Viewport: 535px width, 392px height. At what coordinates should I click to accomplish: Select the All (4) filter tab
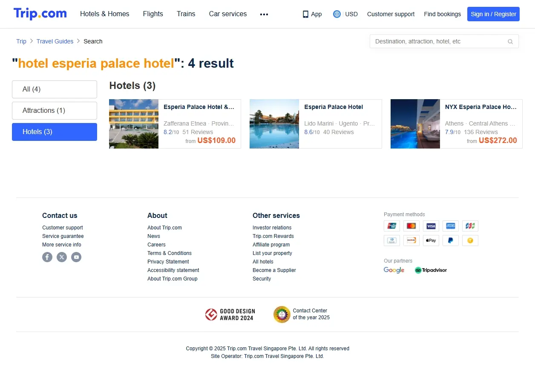point(55,89)
